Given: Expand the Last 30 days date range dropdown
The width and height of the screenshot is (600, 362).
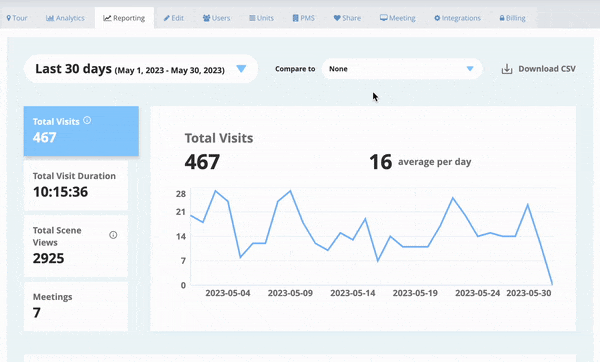Looking at the screenshot, I should coord(141,69).
